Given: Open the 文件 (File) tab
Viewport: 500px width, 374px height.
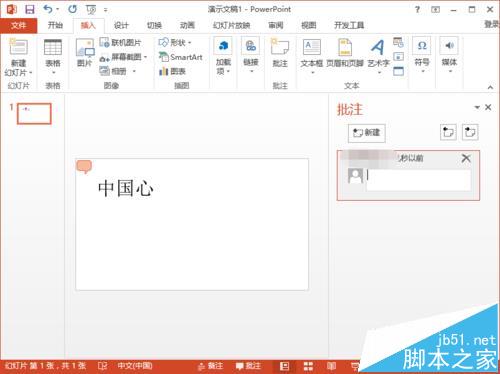Looking at the screenshot, I should pyautogui.click(x=18, y=25).
